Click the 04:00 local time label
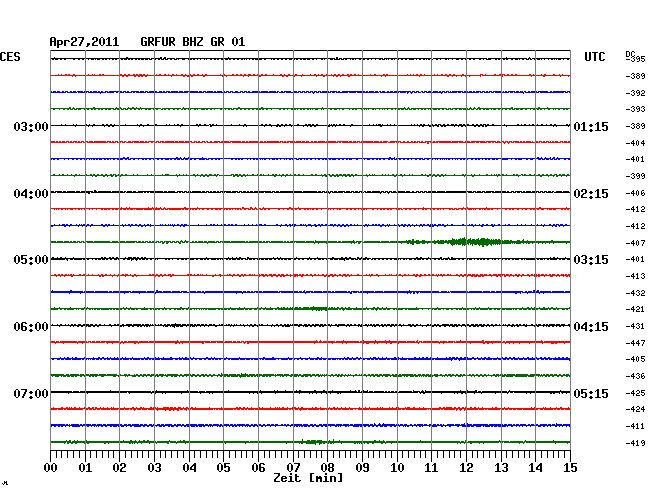The height and width of the screenshot is (494, 650). coord(31,194)
